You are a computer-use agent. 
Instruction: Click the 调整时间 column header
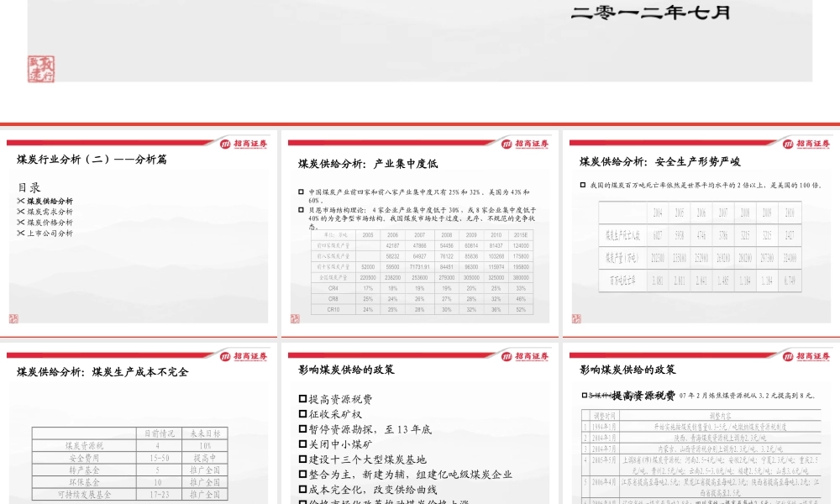[604, 416]
